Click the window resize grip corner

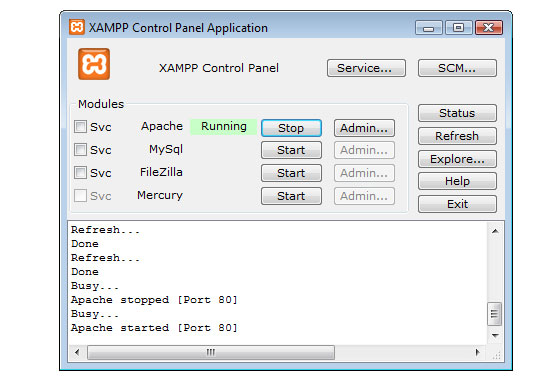pyautogui.click(x=497, y=356)
